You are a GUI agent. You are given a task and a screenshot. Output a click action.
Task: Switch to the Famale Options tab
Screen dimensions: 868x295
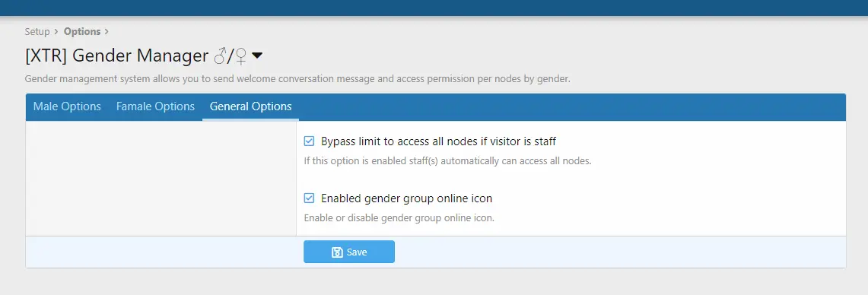tap(155, 106)
